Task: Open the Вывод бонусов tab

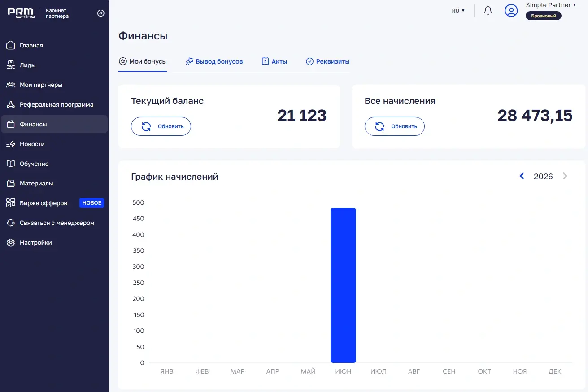Action: (x=214, y=61)
